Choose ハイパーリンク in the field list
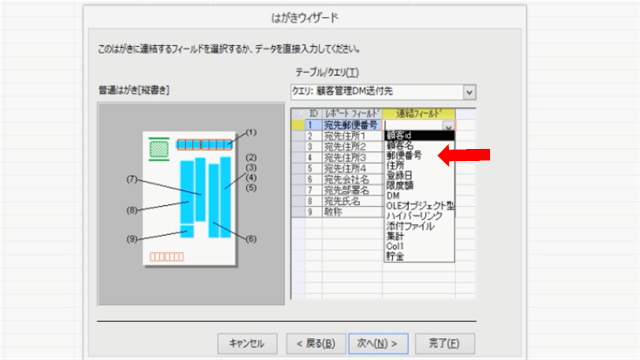The height and width of the screenshot is (360, 640). (x=414, y=216)
